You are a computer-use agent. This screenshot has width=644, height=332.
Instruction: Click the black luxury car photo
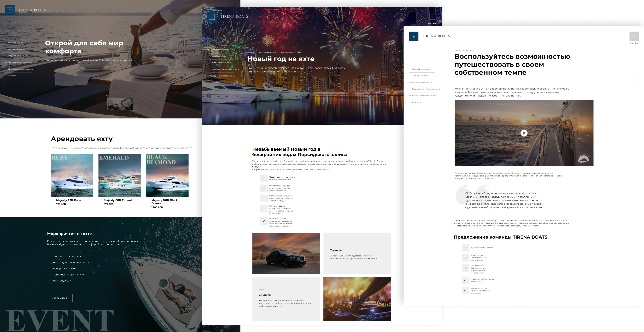point(286,253)
